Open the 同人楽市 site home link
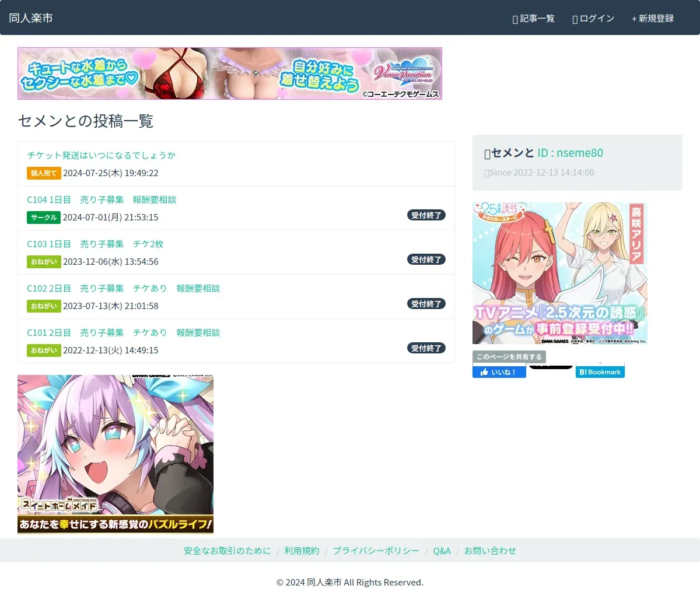 coord(31,18)
